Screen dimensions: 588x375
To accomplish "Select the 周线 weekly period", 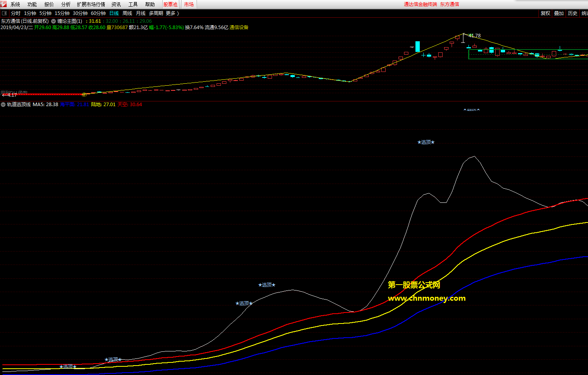I will 127,13.
